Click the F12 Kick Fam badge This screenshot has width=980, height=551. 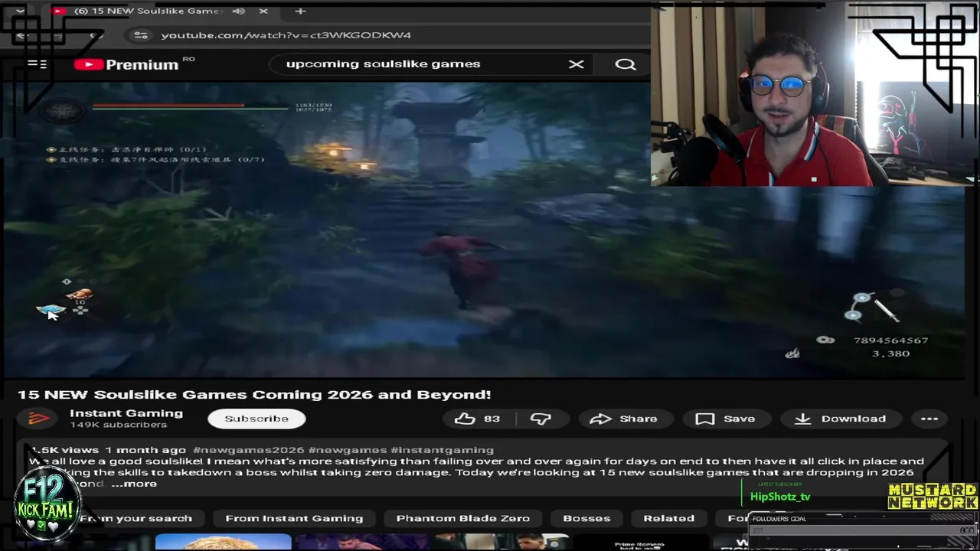click(x=47, y=505)
